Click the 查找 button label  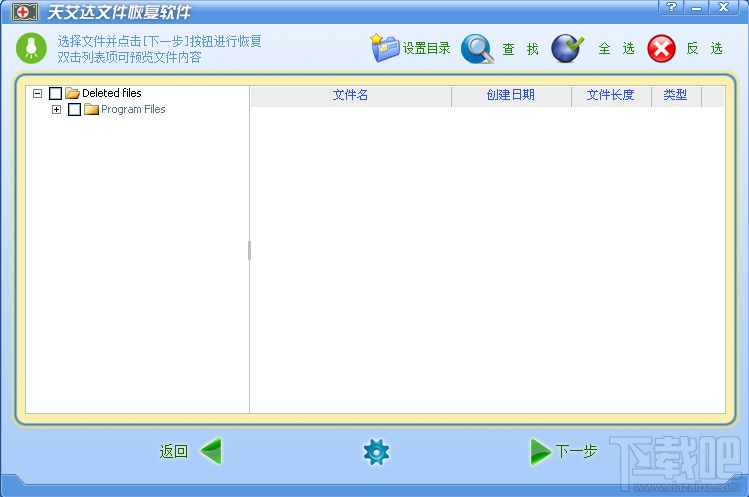click(520, 49)
